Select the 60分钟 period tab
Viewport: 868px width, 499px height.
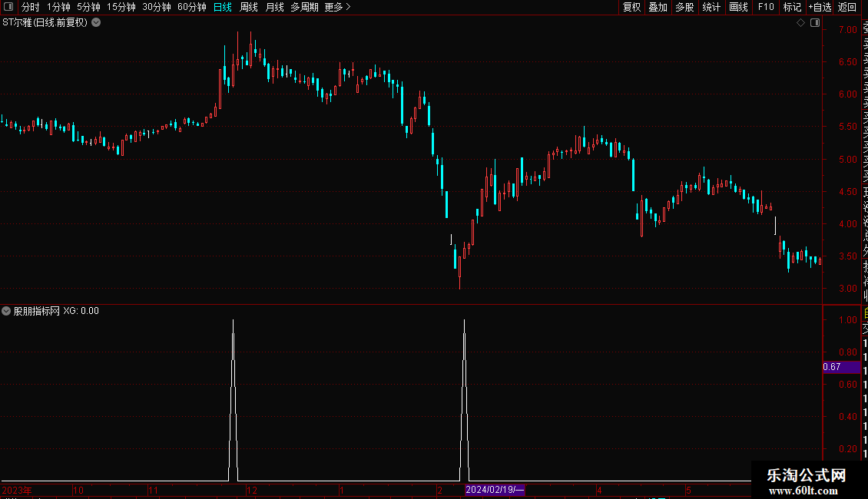(192, 7)
